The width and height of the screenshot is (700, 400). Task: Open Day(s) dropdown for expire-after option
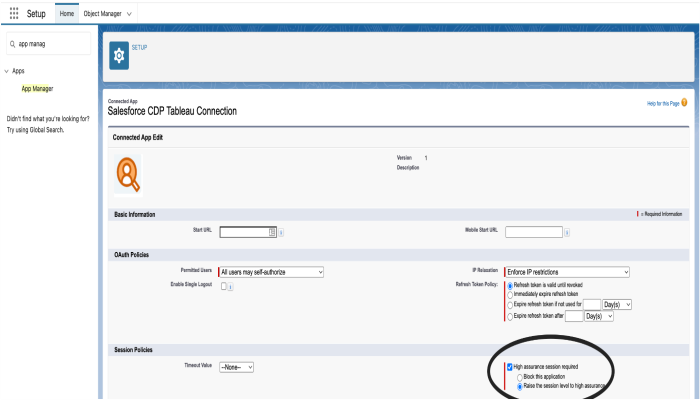pyautogui.click(x=599, y=316)
